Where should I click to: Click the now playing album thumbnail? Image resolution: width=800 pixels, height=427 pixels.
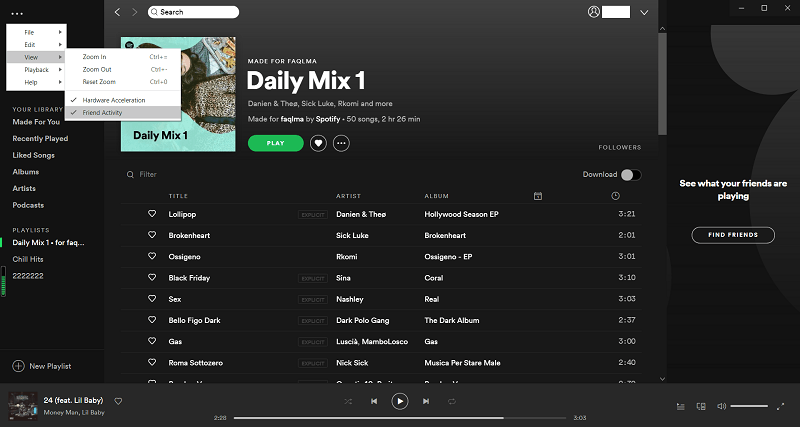point(23,406)
